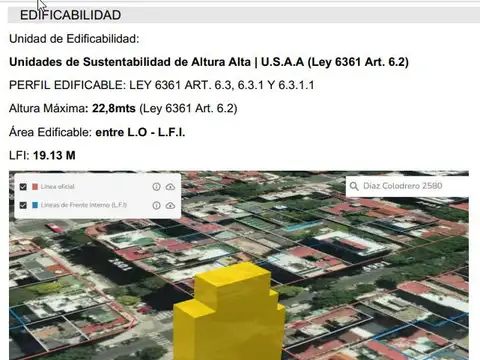Click the search magnifier icon

354,186
